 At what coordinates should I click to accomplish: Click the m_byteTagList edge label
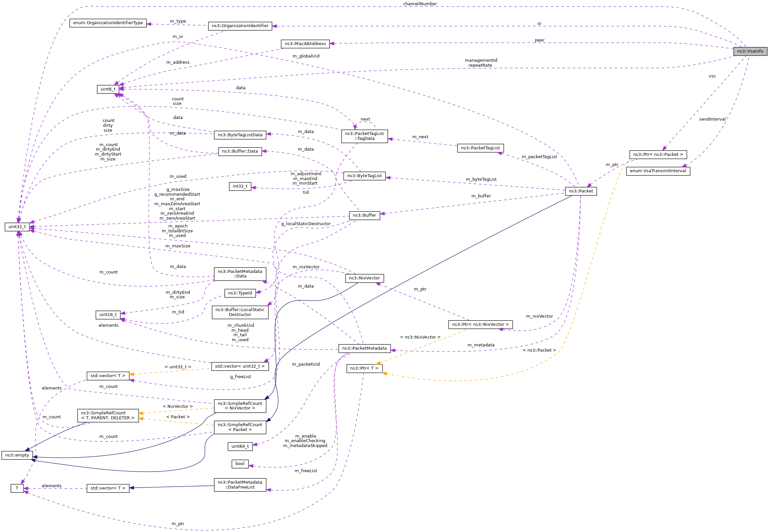point(481,180)
